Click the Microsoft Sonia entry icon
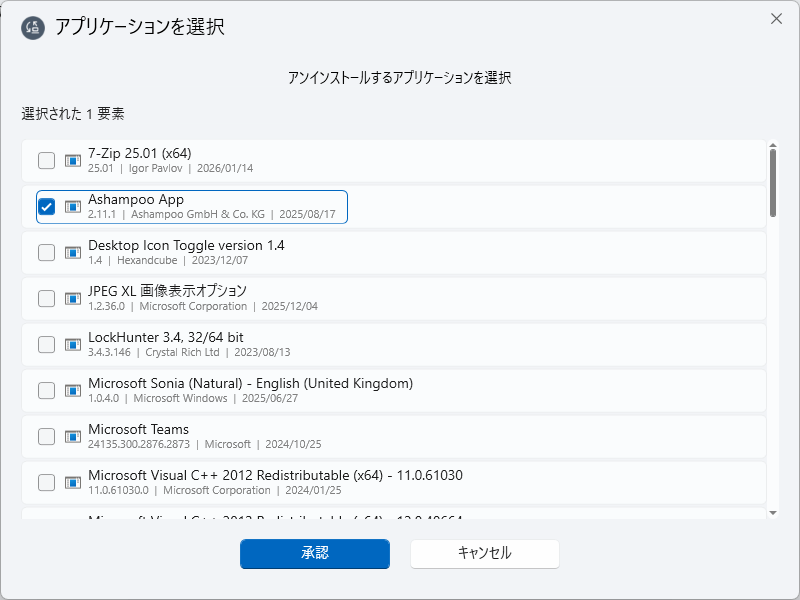800x600 pixels. pos(72,391)
